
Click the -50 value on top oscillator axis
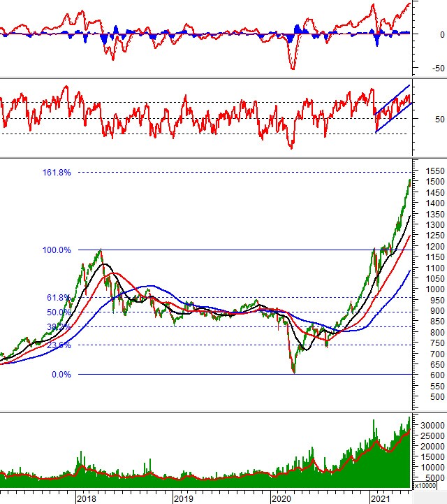[x=439, y=68]
